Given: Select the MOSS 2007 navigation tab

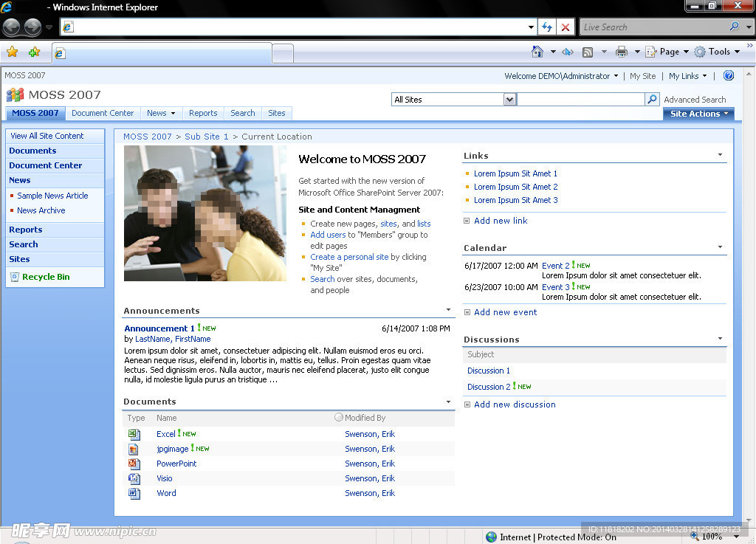Looking at the screenshot, I should click(35, 113).
